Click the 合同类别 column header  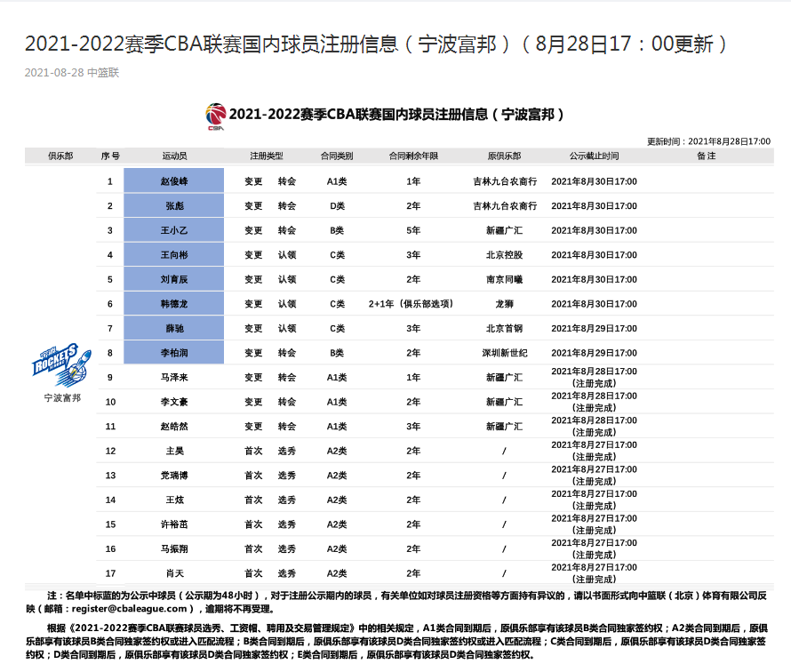coord(337,156)
